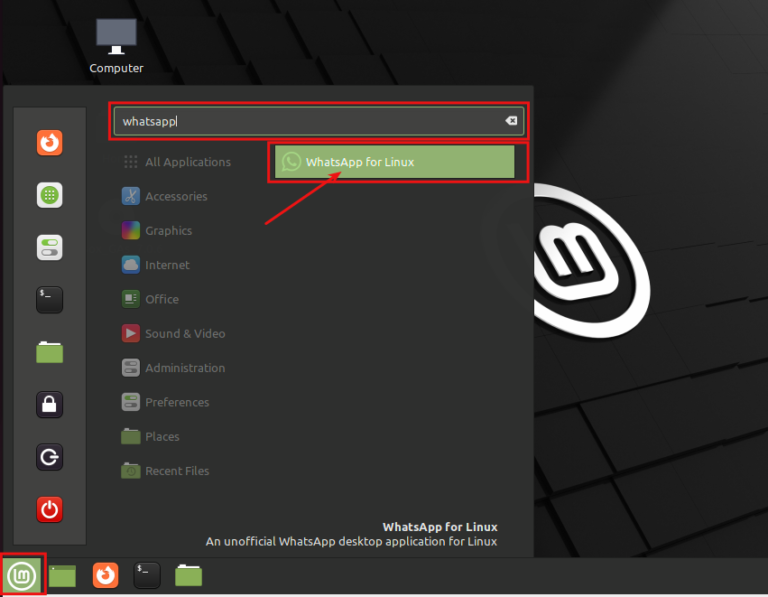Open Firefox from the menu favorites sidebar
This screenshot has height=597, width=768.
pos(49,143)
